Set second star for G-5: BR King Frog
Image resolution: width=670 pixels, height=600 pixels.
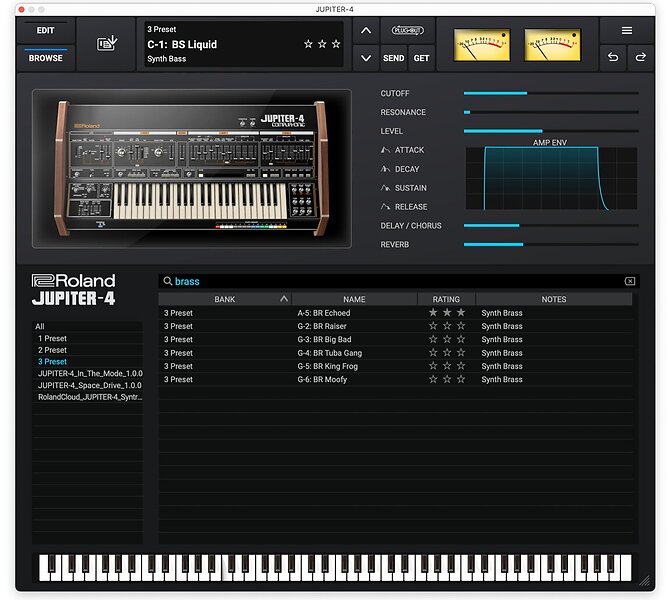click(447, 366)
